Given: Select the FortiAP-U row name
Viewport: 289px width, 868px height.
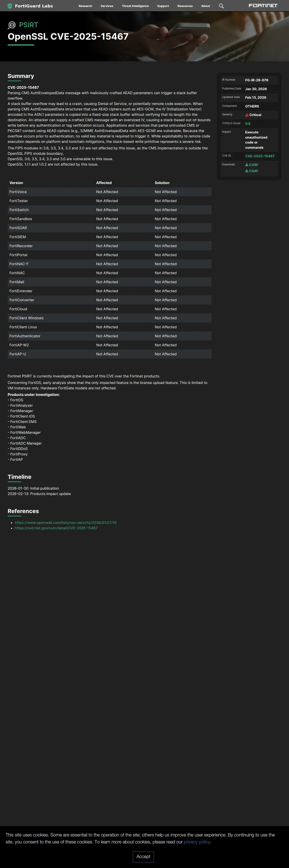Looking at the screenshot, I should tap(18, 354).
